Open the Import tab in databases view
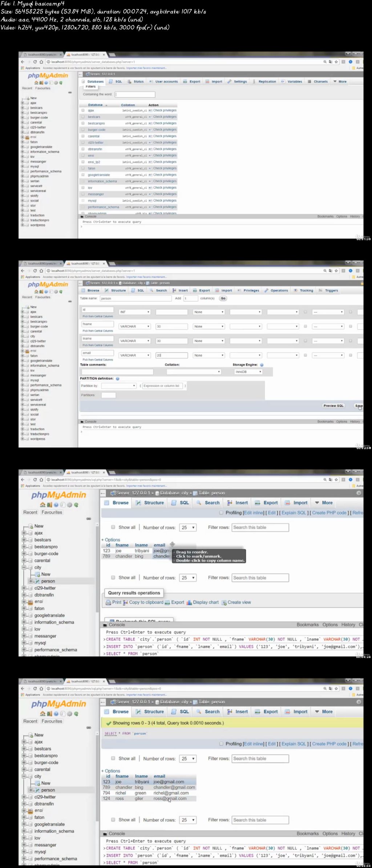The image size is (372, 868). point(214,81)
